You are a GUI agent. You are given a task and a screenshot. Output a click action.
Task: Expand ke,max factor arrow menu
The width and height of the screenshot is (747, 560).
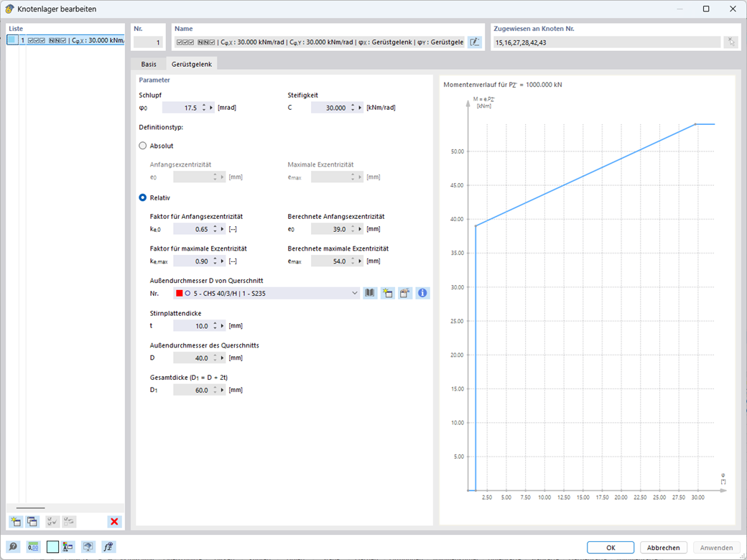click(x=223, y=261)
